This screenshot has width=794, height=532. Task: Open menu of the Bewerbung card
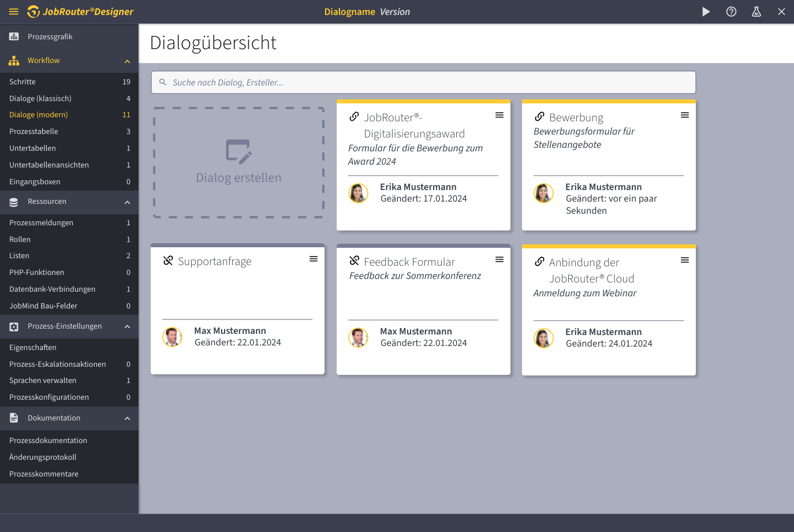pyautogui.click(x=684, y=115)
